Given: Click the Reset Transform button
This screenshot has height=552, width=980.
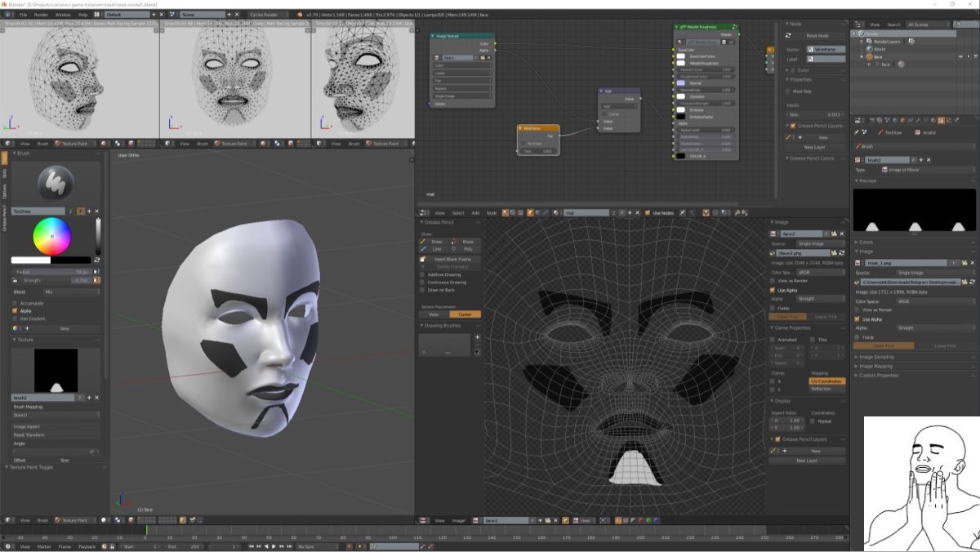Looking at the screenshot, I should pyautogui.click(x=56, y=434).
